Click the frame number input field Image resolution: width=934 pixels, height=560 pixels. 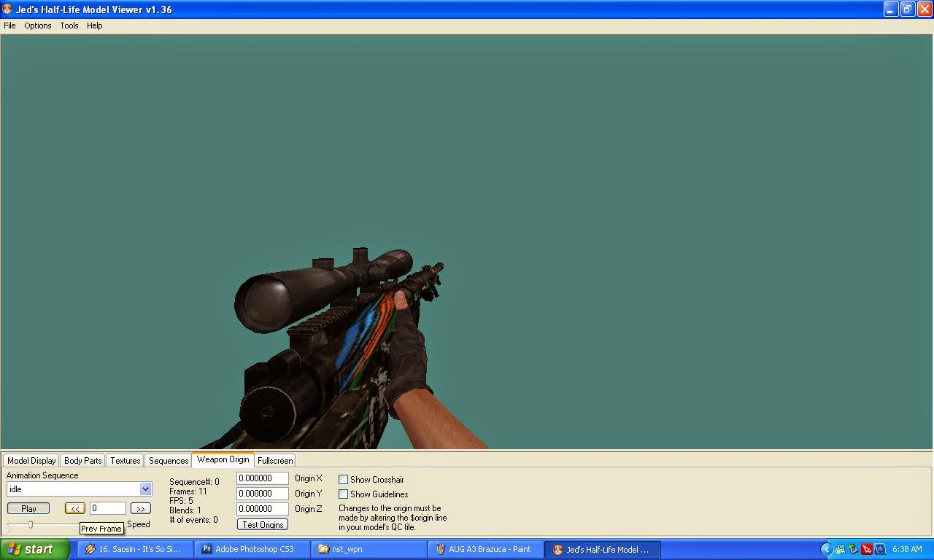(x=108, y=508)
